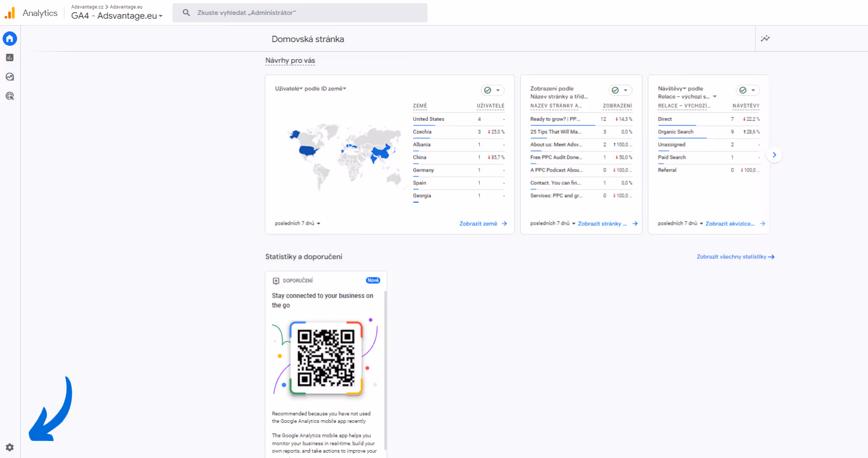The height and width of the screenshot is (458, 868).
Task: Click the Google Analytics logo
Action: click(x=10, y=13)
